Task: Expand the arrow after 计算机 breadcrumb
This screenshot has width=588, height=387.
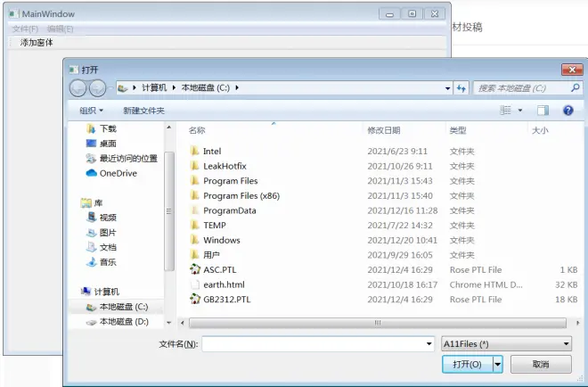Action: pos(174,88)
